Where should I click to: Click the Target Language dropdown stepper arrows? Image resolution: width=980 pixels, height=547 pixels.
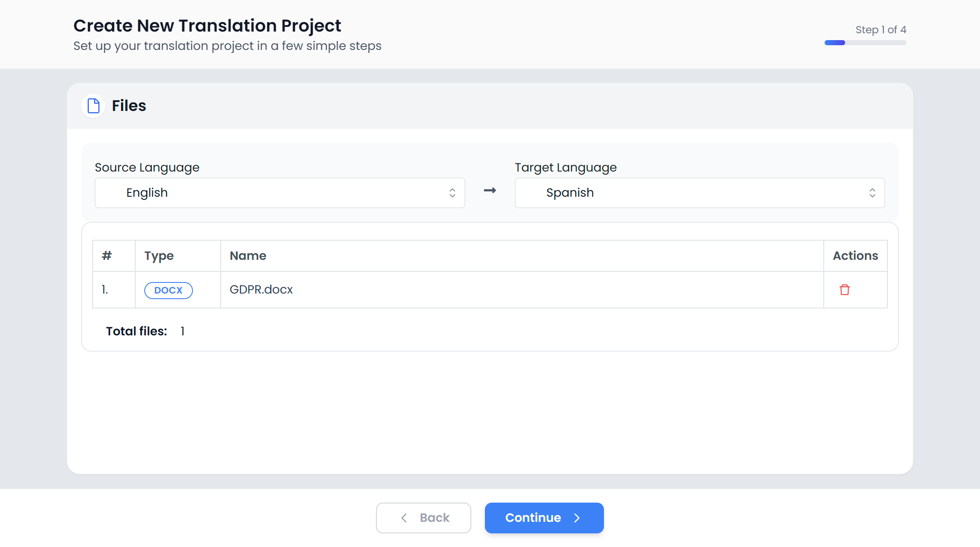[872, 192]
